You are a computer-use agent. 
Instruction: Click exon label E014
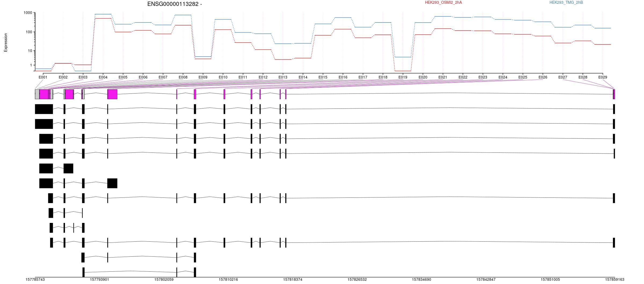[x=303, y=77]
